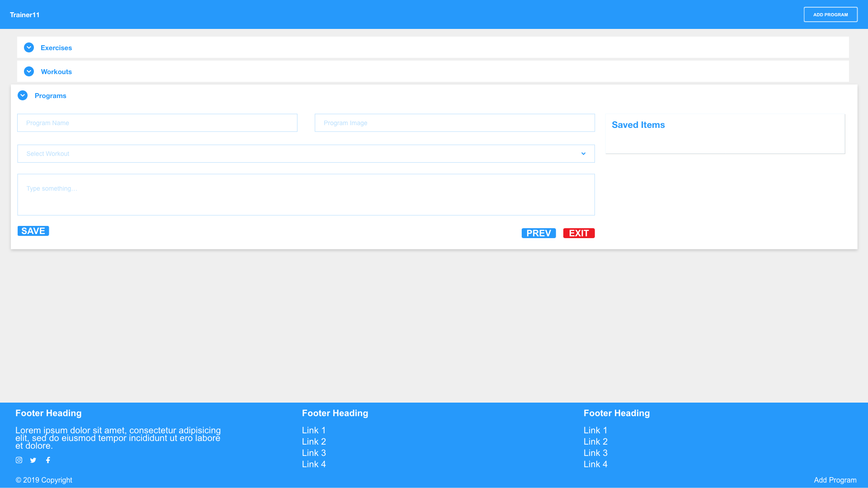Focus the Program Image field
The image size is (868, 488).
454,123
